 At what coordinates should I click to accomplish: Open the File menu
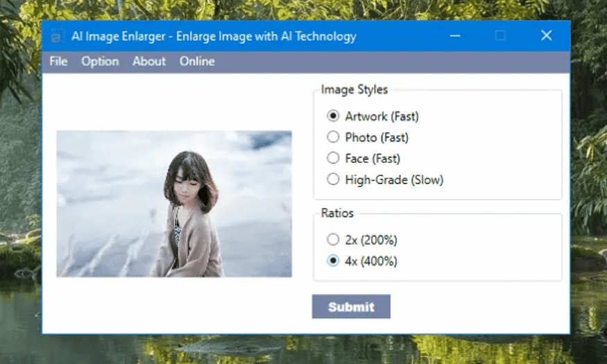tap(58, 61)
